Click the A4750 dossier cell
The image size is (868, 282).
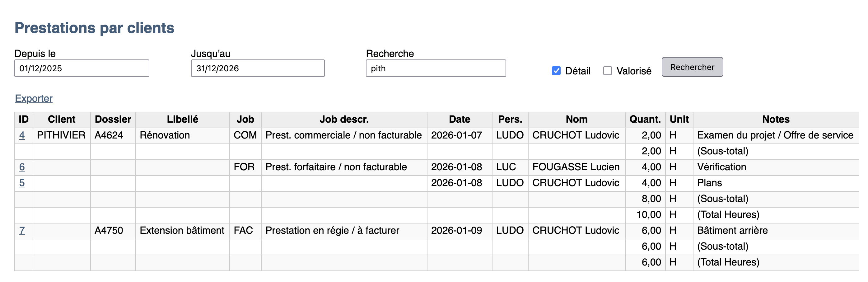coord(109,230)
